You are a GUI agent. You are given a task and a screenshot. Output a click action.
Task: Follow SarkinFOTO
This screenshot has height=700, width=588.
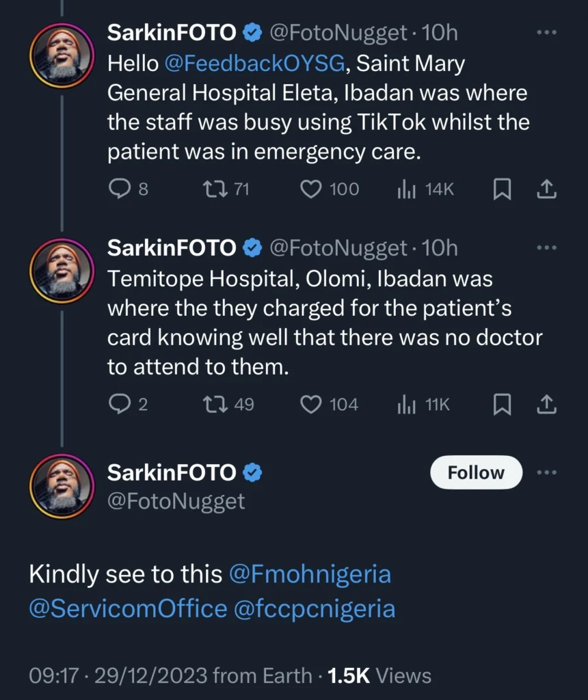476,472
